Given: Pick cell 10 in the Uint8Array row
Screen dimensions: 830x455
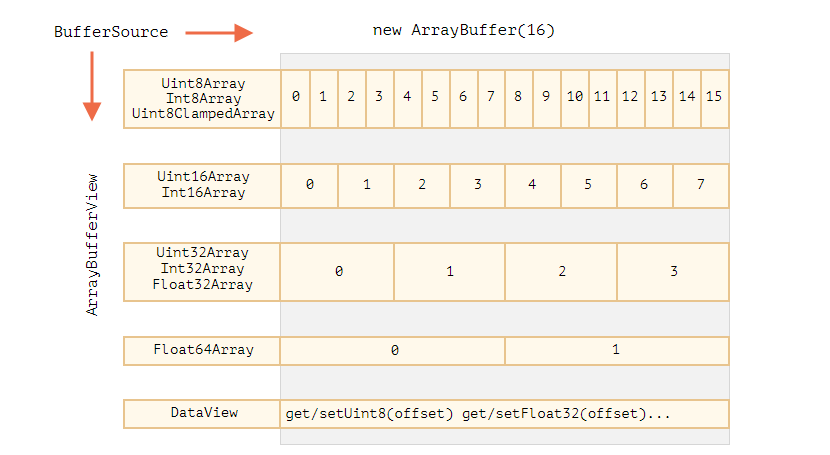Looking at the screenshot, I should pyautogui.click(x=575, y=97).
